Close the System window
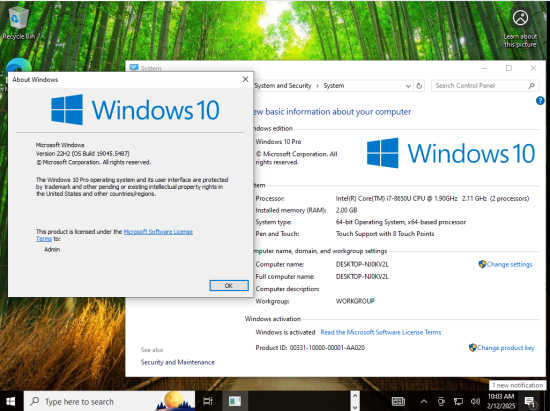This screenshot has width=550, height=411. pos(533,68)
